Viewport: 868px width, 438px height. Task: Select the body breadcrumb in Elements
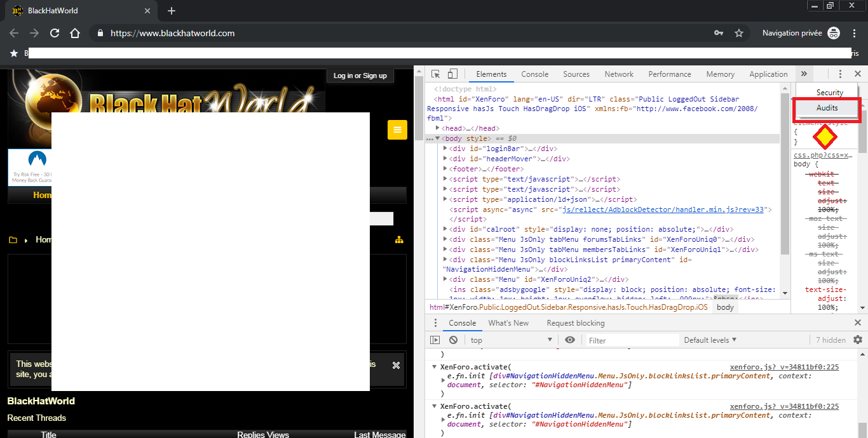pyautogui.click(x=725, y=307)
